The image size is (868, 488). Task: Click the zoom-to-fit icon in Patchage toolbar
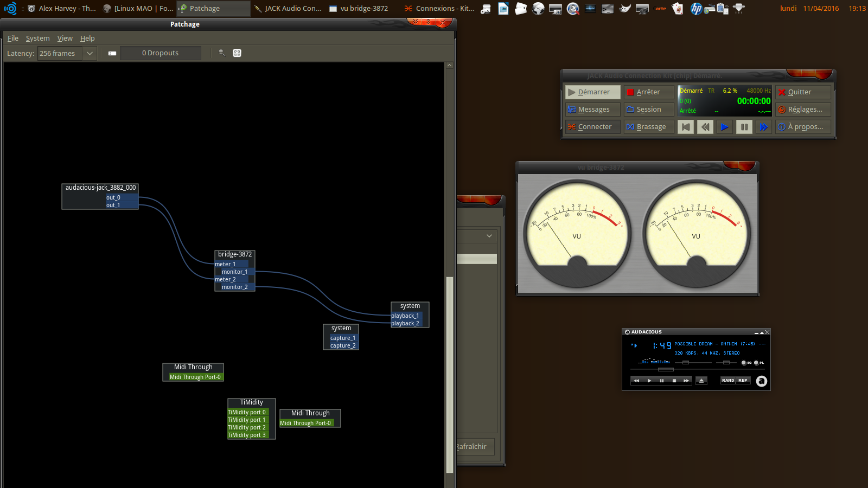[237, 53]
